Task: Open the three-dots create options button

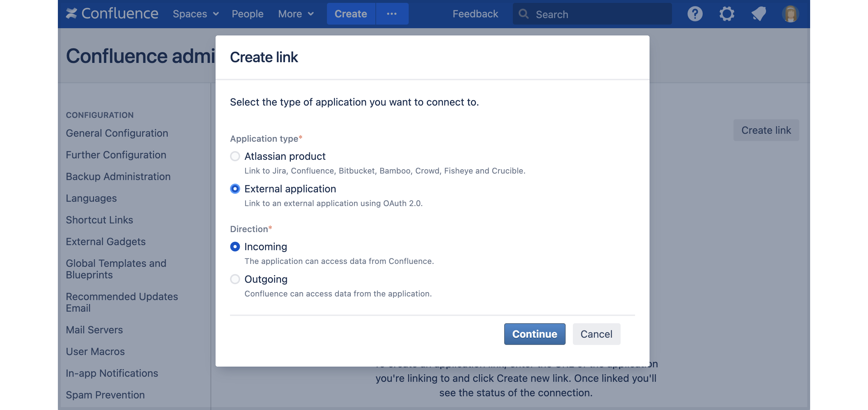Action: [392, 14]
